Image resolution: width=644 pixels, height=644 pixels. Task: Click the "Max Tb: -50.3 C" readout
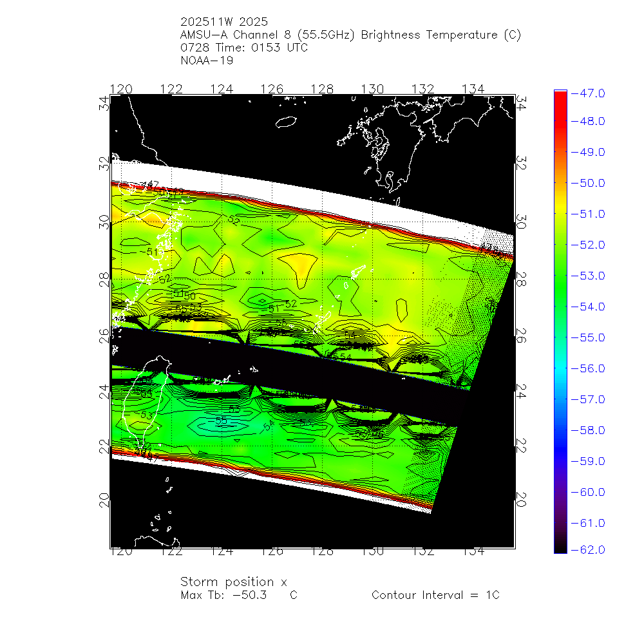(239, 595)
